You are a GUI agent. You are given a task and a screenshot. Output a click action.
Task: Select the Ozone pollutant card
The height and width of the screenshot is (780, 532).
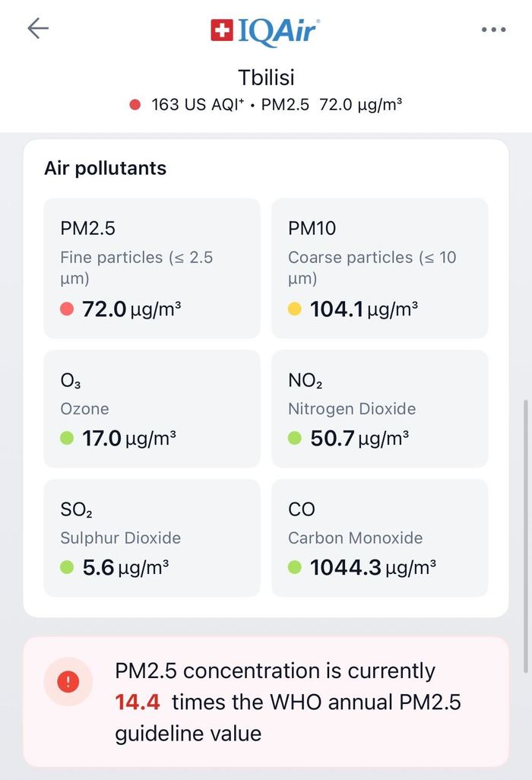152,409
